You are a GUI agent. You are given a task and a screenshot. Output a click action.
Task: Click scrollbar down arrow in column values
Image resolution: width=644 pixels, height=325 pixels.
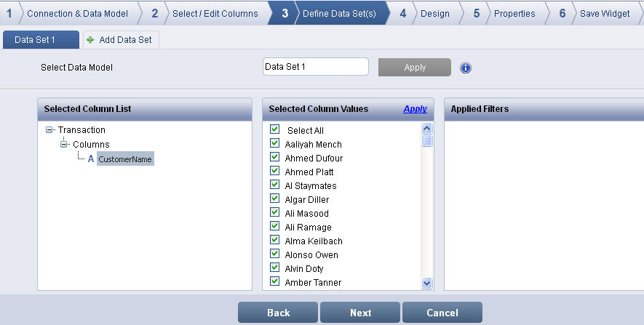pos(427,284)
